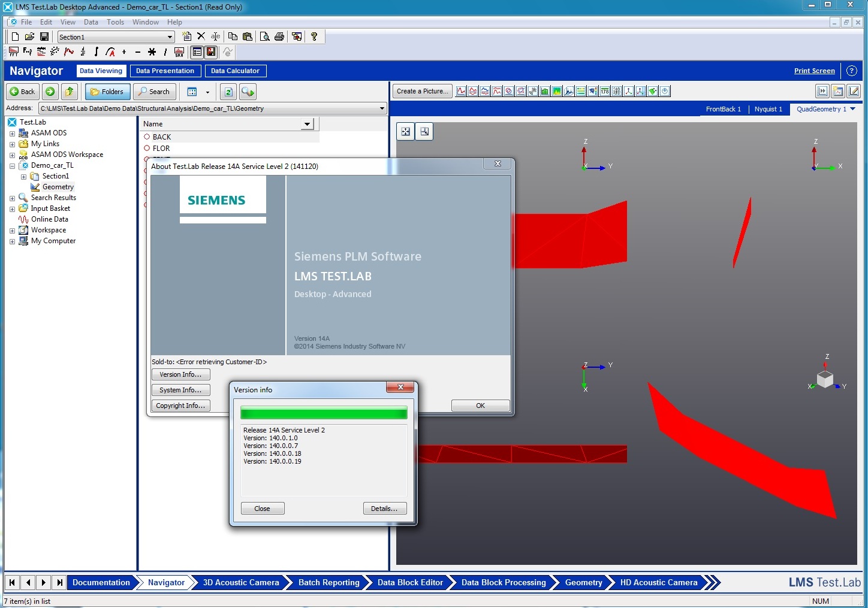The height and width of the screenshot is (608, 868).
Task: Select the Geometry item in the tree
Action: (x=58, y=187)
